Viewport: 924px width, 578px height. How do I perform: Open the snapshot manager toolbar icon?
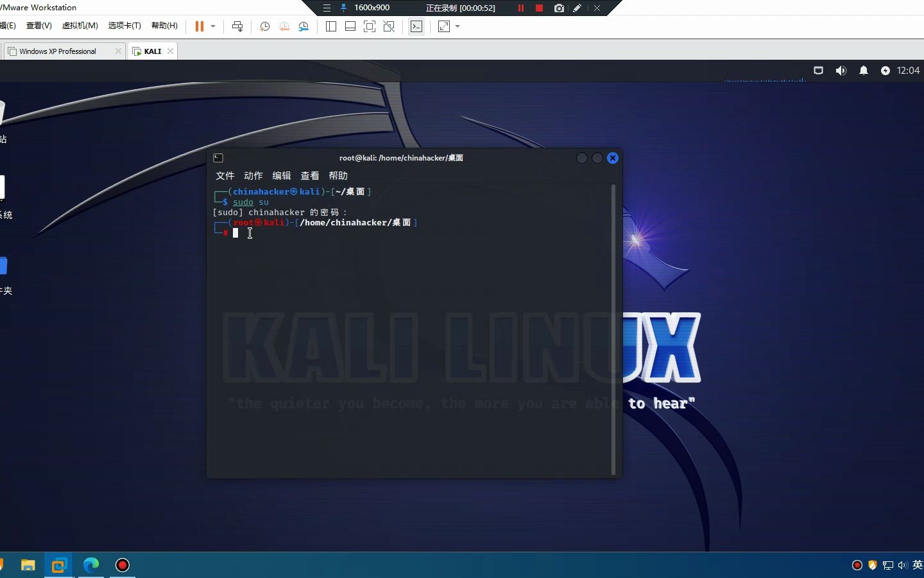[304, 26]
